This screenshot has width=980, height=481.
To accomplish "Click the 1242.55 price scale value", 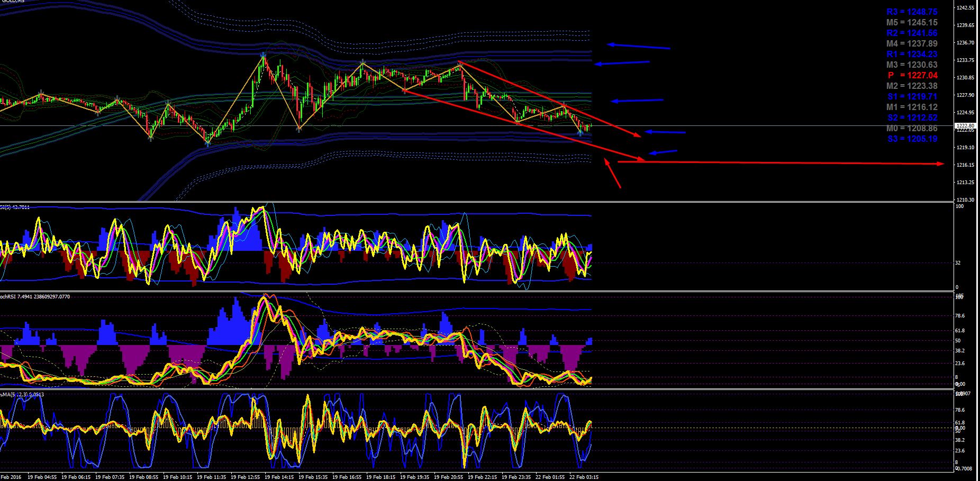I will click(965, 8).
